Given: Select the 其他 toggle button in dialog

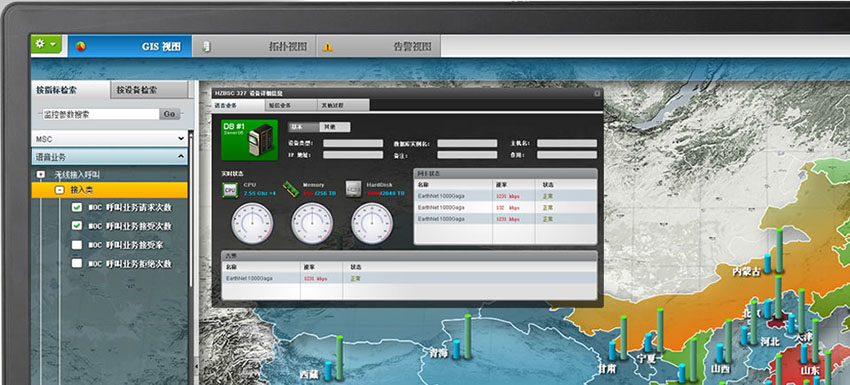Looking at the screenshot, I should coord(334,127).
